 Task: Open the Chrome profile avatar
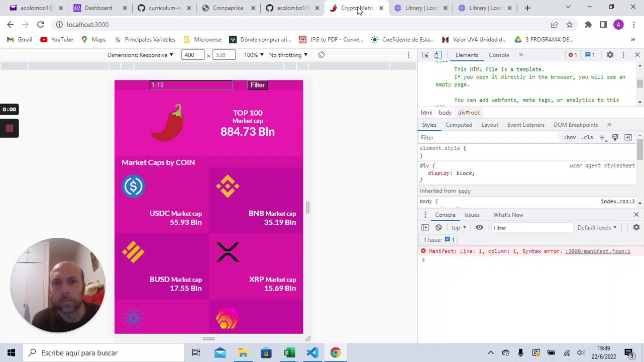point(618,24)
